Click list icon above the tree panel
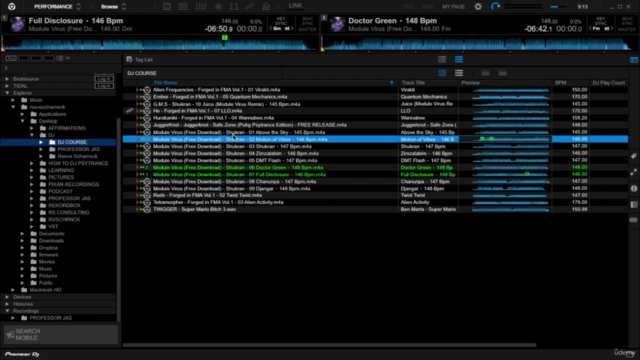Image resolution: width=640 pixels, height=360 pixels. (x=60, y=58)
